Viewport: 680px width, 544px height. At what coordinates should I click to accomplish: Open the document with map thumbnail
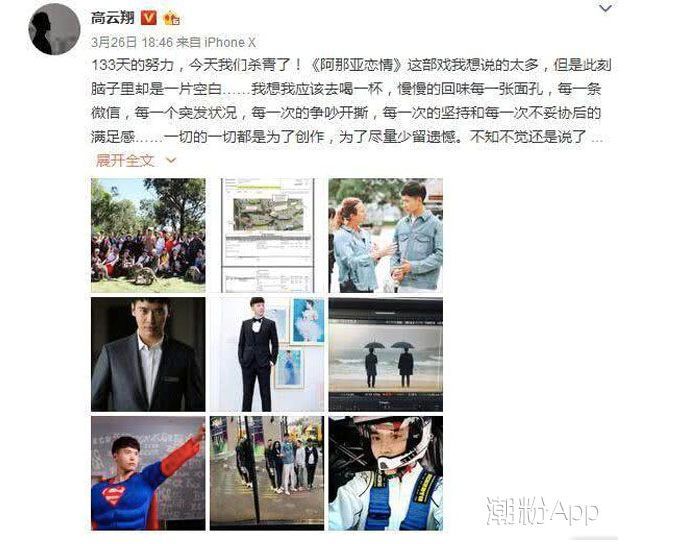click(x=267, y=235)
